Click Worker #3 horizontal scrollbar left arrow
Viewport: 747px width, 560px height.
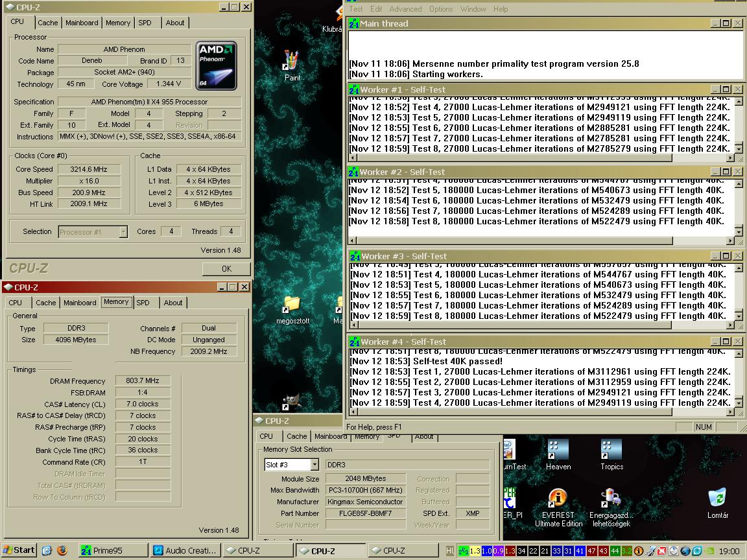(353, 325)
